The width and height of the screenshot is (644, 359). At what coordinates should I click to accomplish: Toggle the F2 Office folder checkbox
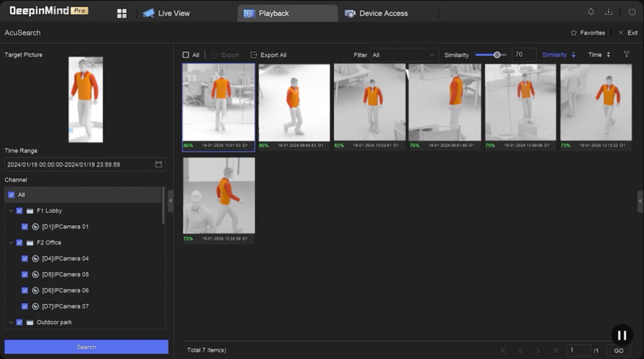coord(19,243)
